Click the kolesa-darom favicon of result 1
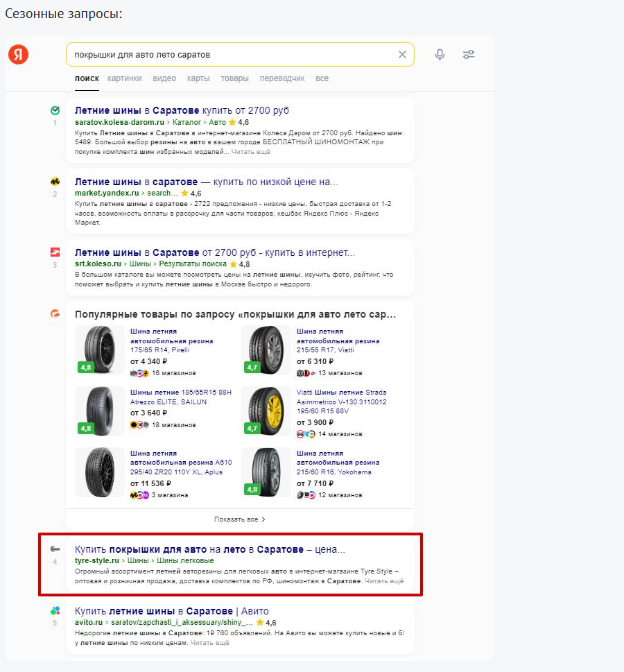Viewport: 624px width, 672px height. point(55,110)
